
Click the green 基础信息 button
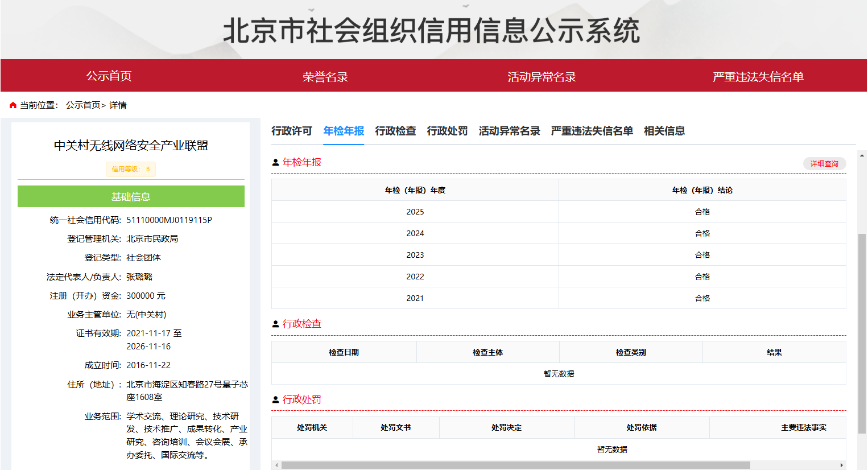(131, 196)
